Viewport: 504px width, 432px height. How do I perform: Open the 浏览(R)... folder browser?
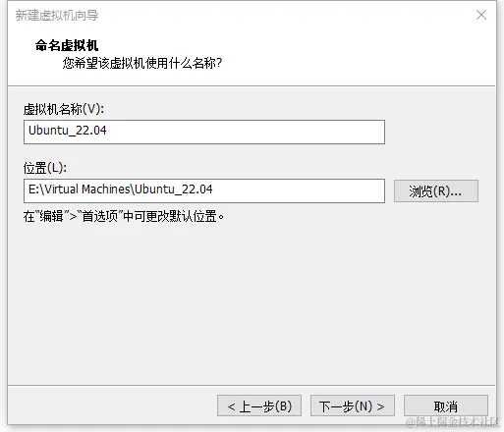[x=436, y=190]
